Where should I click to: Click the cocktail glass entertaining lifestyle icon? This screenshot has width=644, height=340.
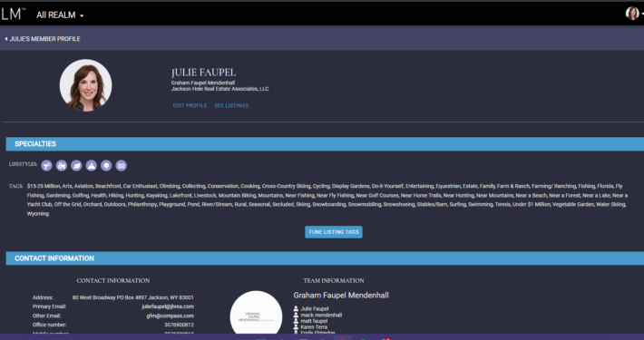(46, 166)
